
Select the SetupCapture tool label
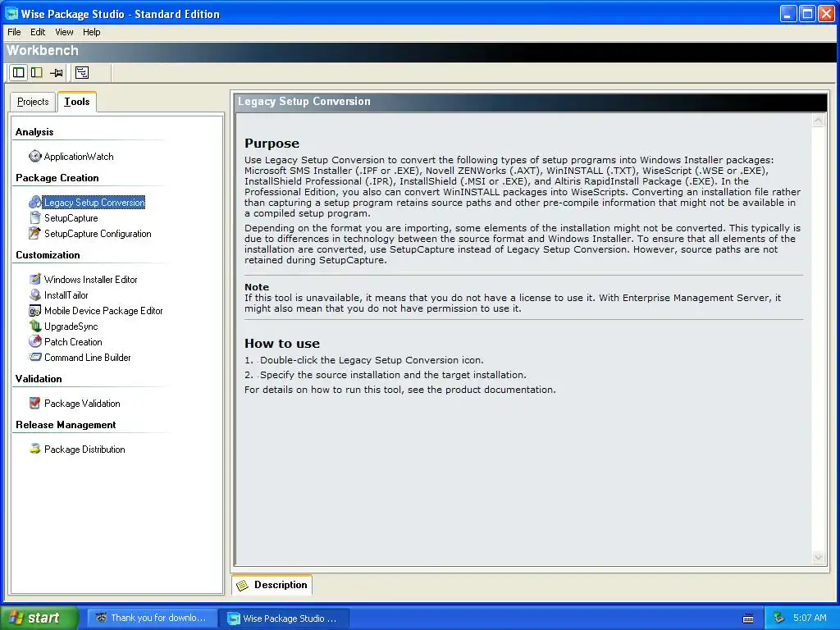tap(71, 218)
